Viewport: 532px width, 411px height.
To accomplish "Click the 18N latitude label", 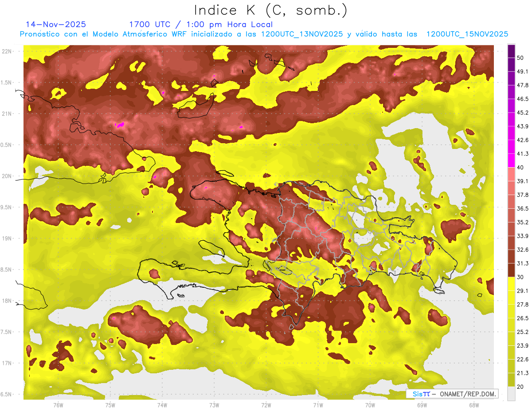I will [7, 301].
